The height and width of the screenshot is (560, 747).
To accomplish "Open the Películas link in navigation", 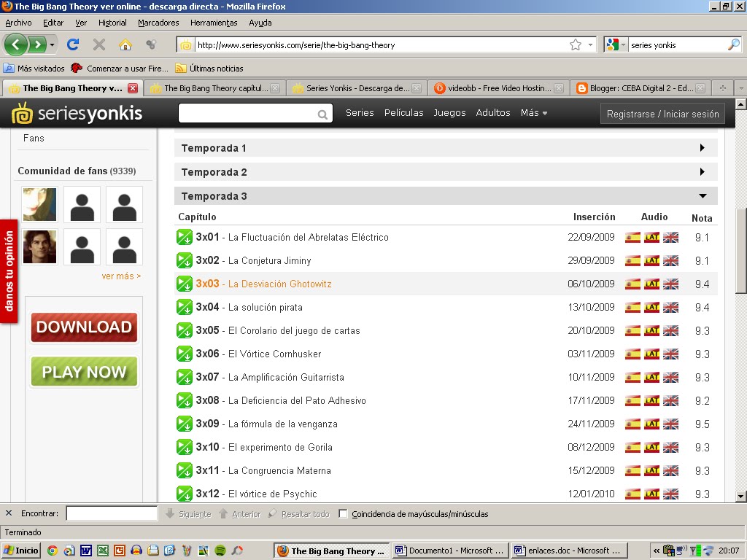I will coord(404,113).
